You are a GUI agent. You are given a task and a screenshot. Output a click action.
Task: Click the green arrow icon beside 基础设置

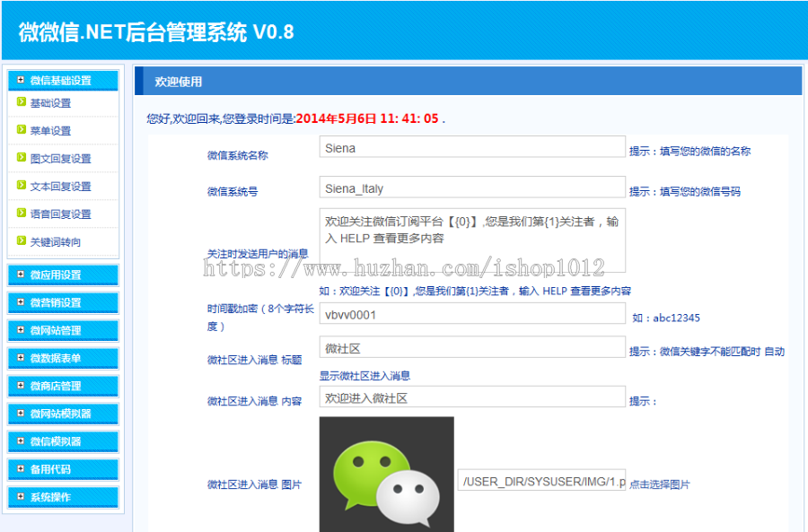click(x=20, y=102)
